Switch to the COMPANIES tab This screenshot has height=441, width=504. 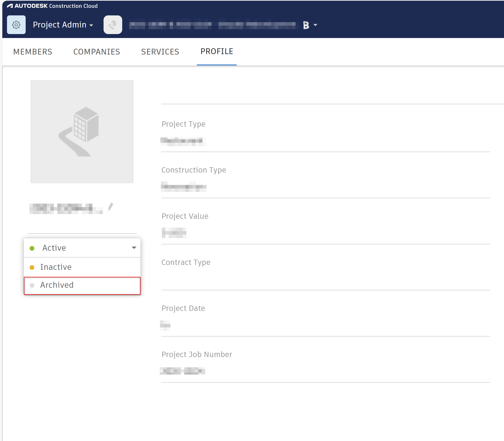[97, 52]
